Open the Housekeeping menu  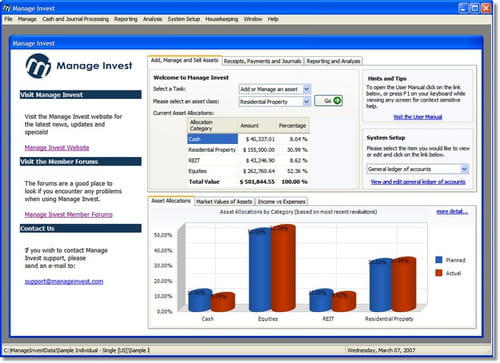pyautogui.click(x=222, y=19)
